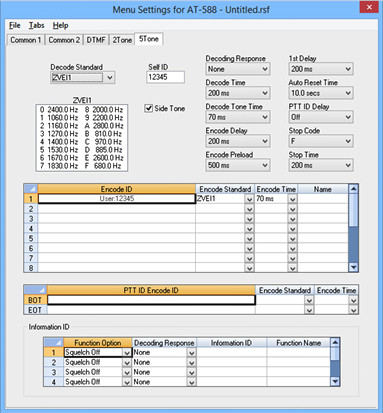Switch to the DTMF tab
Image resolution: width=383 pixels, height=413 pixels.
pyautogui.click(x=96, y=40)
